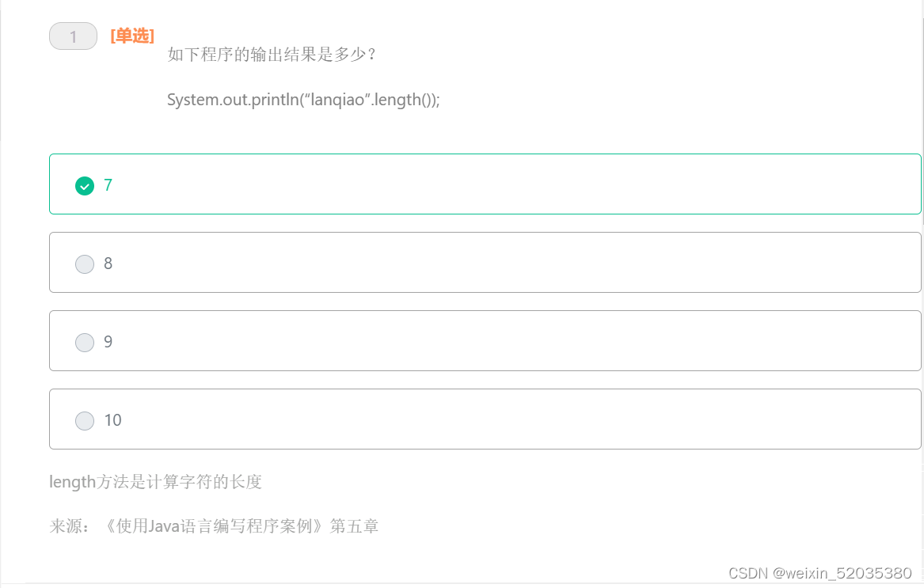Click the source text 《使用Java语言编写程序案例》第五章
The image size is (924, 588).
click(215, 525)
